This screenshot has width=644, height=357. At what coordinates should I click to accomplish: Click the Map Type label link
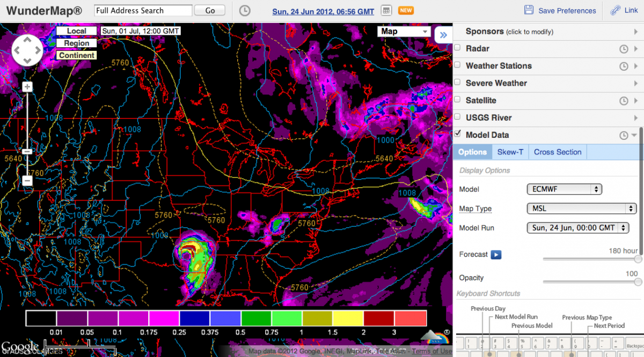click(475, 209)
